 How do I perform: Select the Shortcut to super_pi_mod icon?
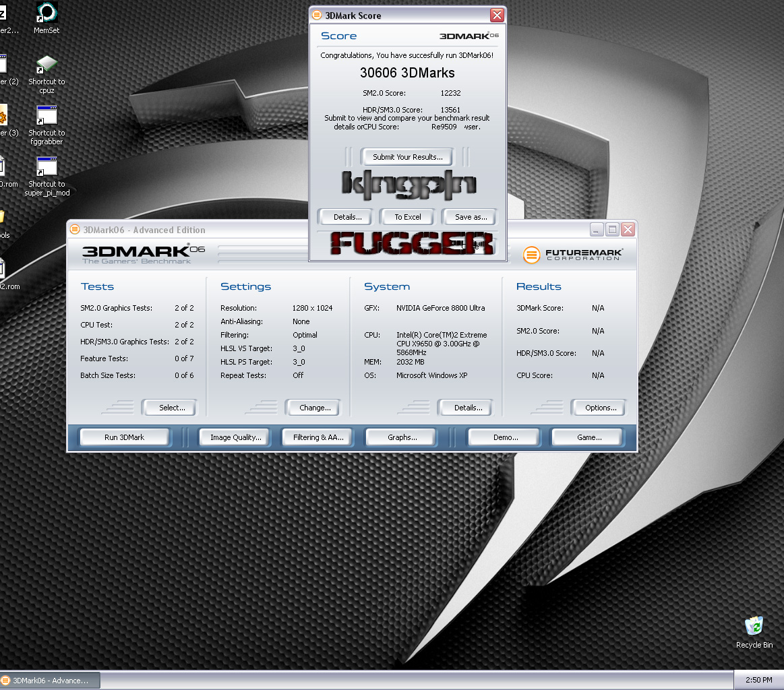point(47,177)
